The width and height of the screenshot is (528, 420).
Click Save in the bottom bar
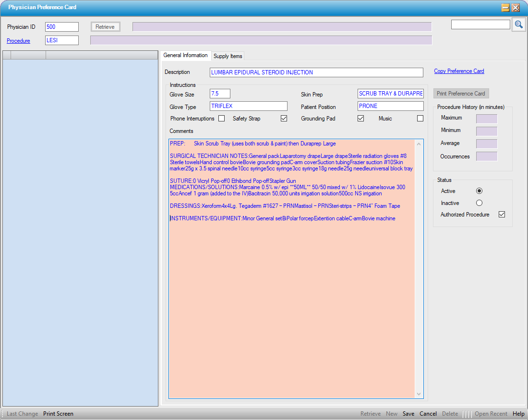pos(408,414)
